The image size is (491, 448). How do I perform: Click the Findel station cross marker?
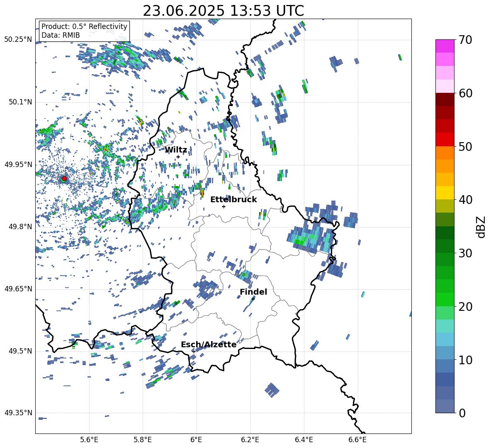253,299
